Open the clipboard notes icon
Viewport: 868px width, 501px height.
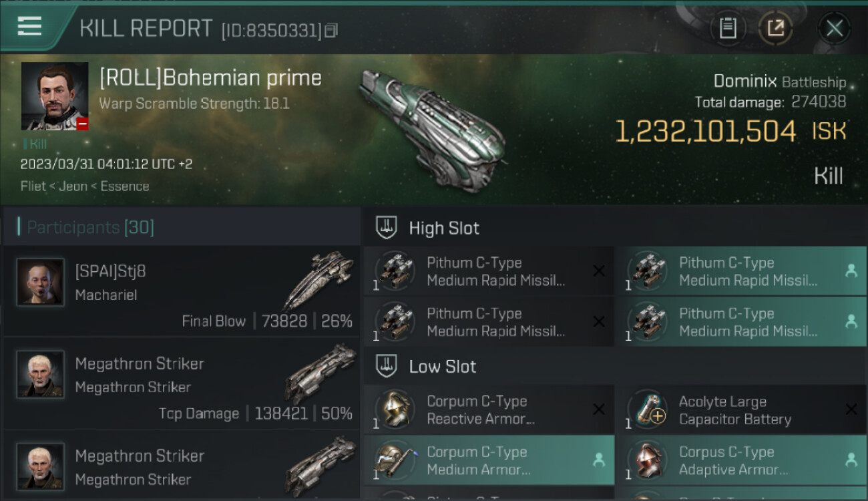pos(728,29)
